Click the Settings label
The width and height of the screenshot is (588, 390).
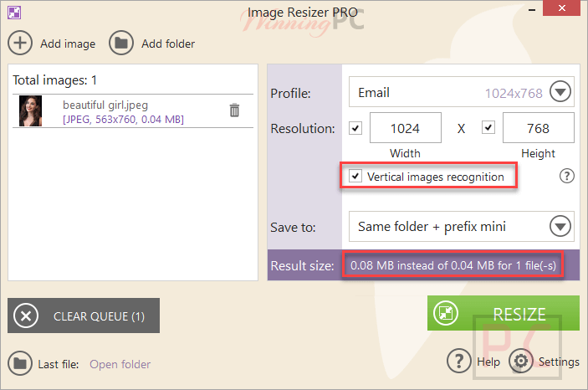tap(559, 362)
